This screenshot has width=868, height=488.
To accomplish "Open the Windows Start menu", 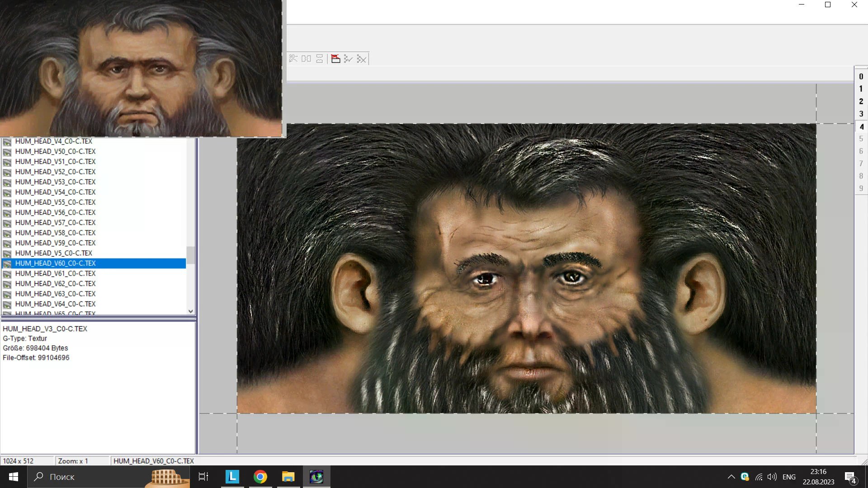I will tap(14, 477).
